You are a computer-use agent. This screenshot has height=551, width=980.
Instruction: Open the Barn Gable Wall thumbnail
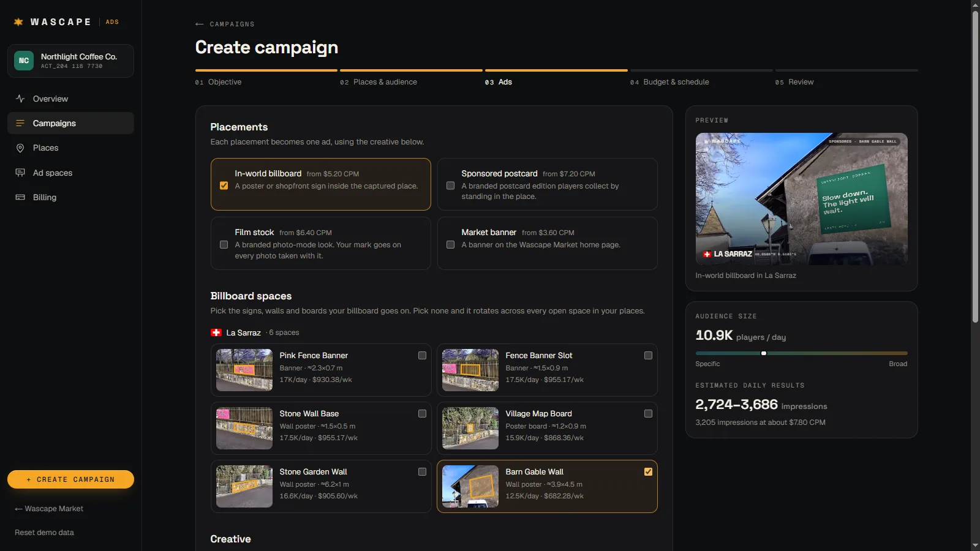tap(470, 486)
